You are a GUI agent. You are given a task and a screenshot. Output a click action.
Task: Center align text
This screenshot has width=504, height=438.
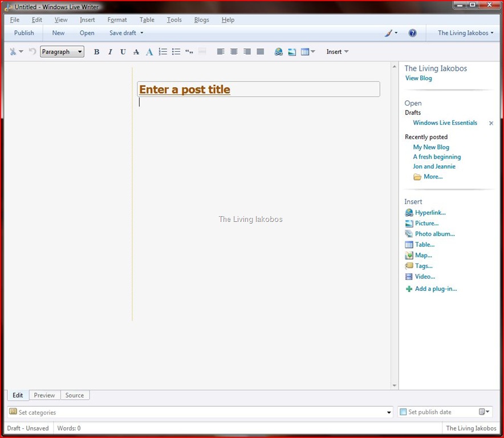coord(234,51)
